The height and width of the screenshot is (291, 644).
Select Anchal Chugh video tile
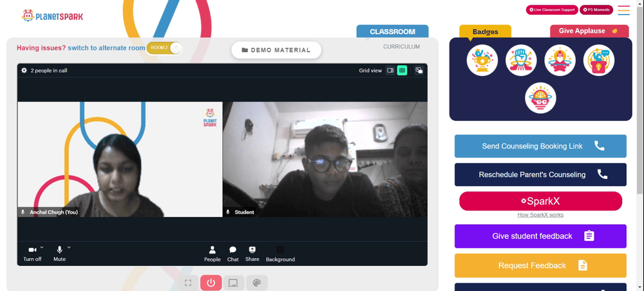tap(120, 159)
